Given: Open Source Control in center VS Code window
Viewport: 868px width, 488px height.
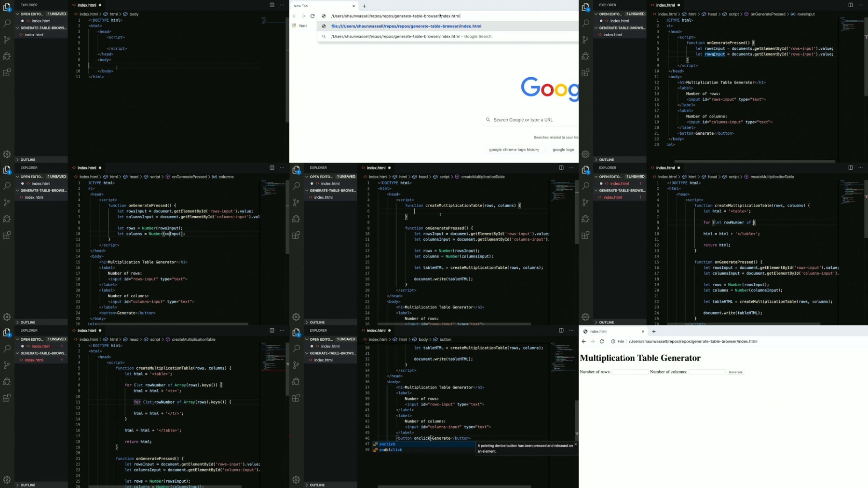Looking at the screenshot, I should (x=296, y=202).
